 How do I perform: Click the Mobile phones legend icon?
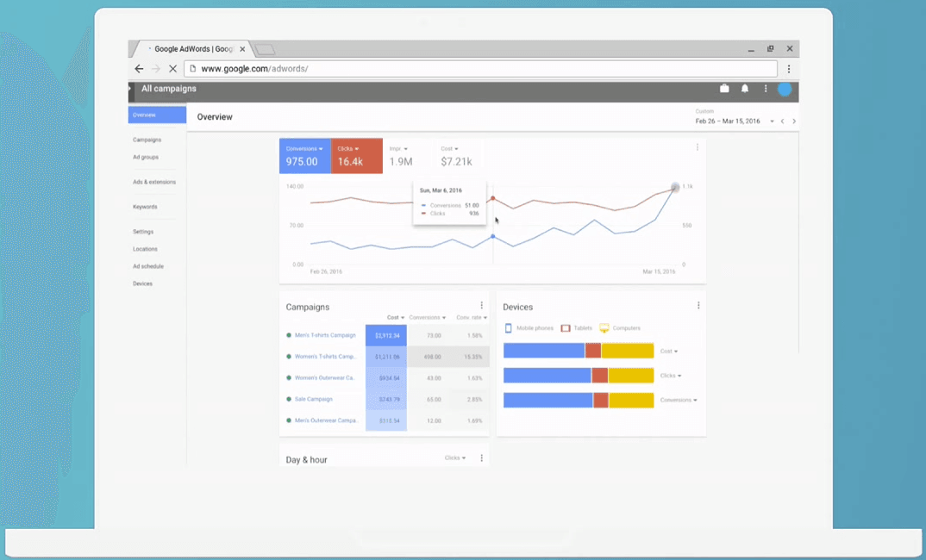(508, 328)
